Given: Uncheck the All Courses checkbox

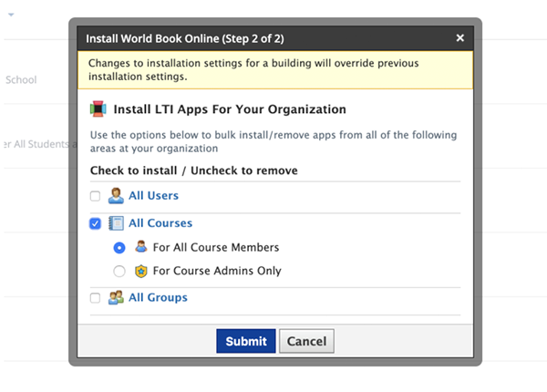Looking at the screenshot, I should click(95, 223).
